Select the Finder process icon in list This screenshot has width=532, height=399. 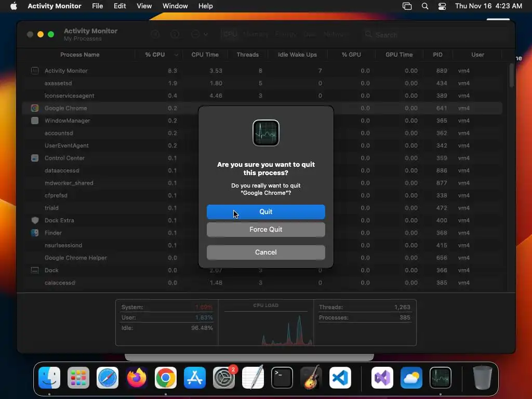(35, 233)
